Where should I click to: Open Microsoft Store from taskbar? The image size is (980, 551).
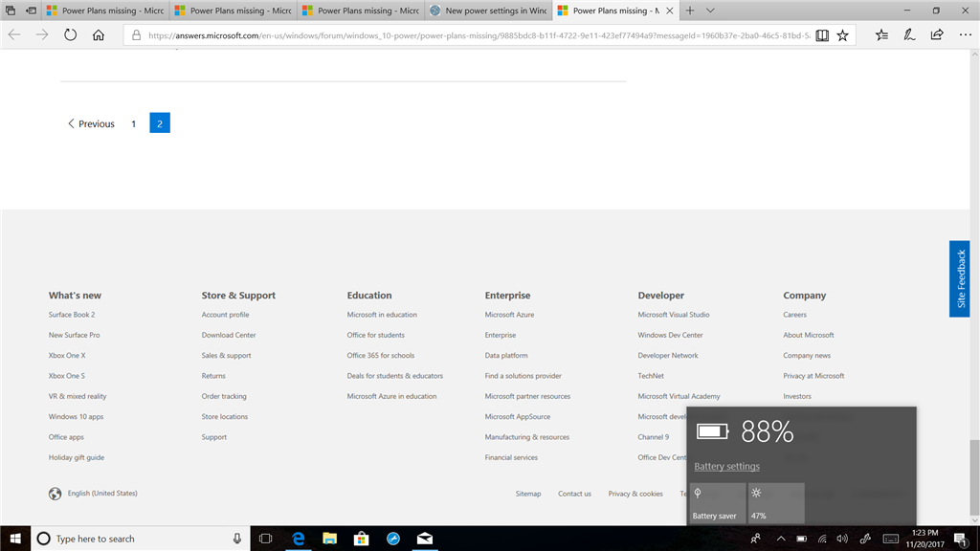[x=361, y=539]
